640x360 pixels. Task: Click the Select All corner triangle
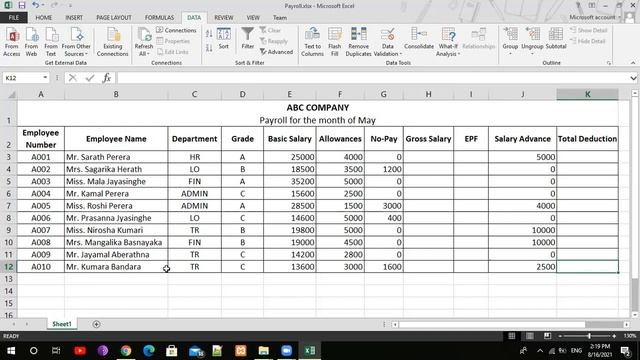click(12, 95)
